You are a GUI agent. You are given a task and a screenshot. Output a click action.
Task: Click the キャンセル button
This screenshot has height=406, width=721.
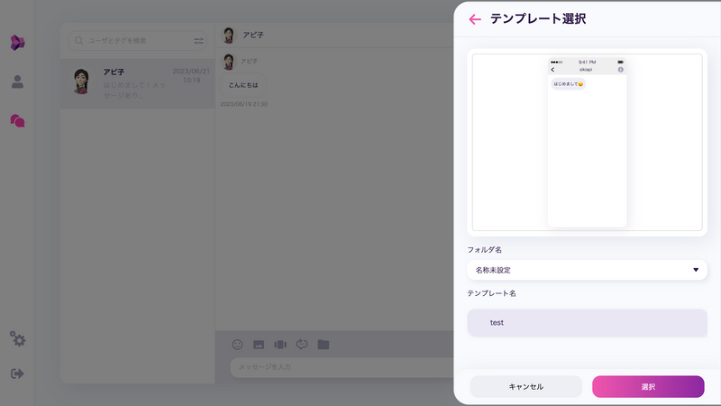[526, 387]
